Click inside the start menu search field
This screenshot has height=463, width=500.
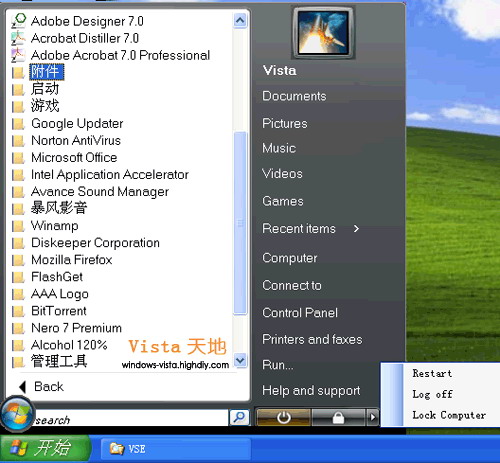point(131,418)
